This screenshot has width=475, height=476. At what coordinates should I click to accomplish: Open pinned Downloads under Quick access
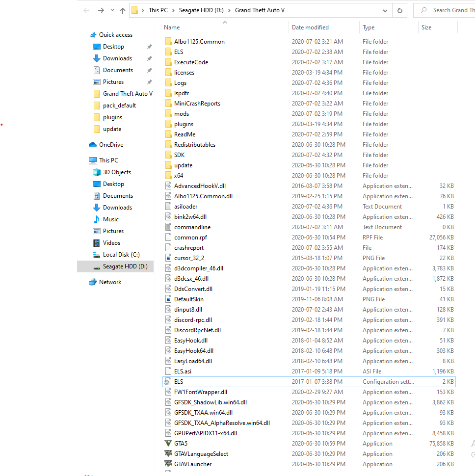pos(117,58)
